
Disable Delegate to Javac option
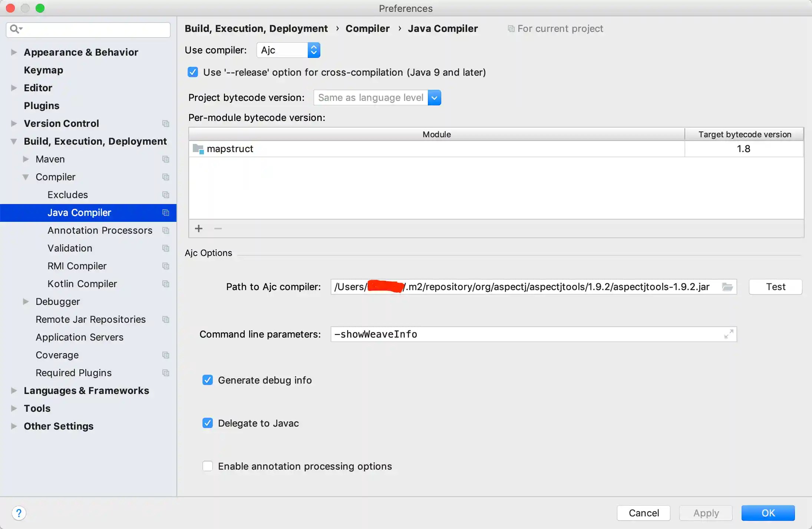click(x=208, y=423)
